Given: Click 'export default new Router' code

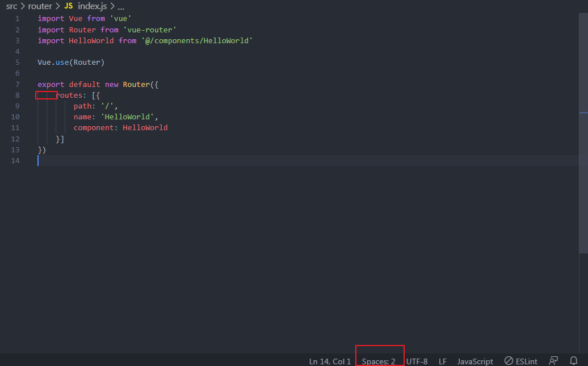Looking at the screenshot, I should coord(94,85).
